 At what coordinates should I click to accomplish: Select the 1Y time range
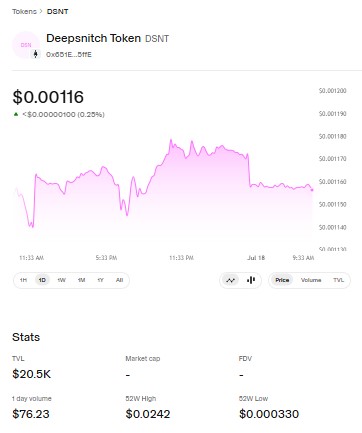tap(100, 280)
